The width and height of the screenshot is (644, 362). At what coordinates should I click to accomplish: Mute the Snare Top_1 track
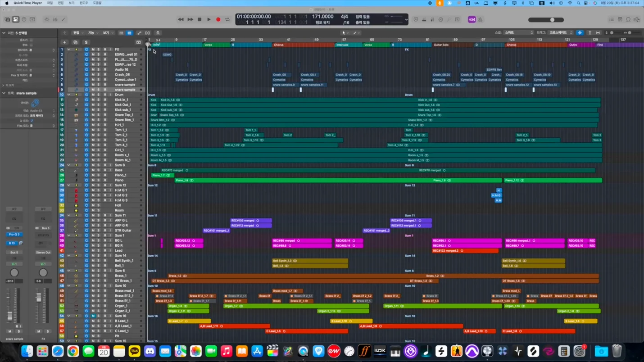[93, 115]
